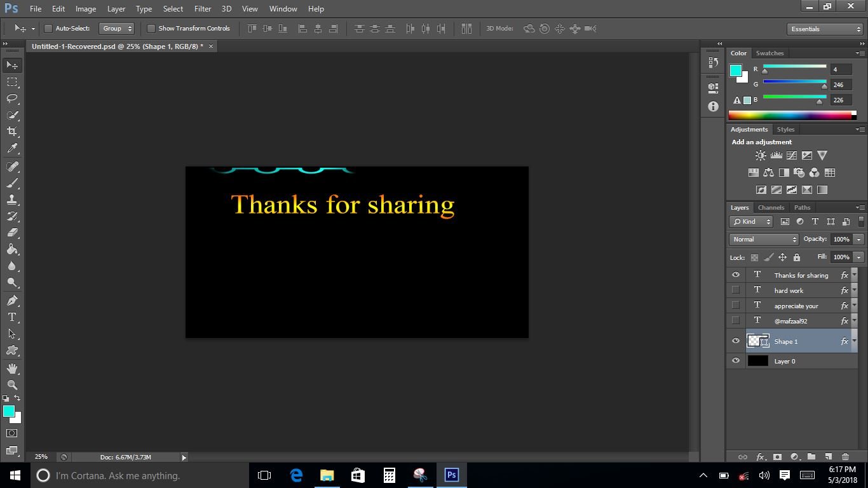Add Levels adjustment
The height and width of the screenshot is (488, 868).
(776, 155)
